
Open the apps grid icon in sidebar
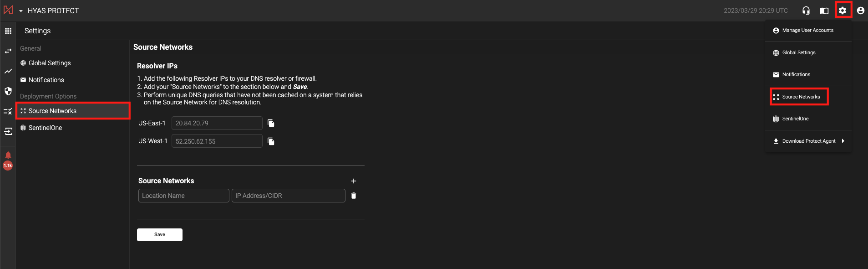(x=8, y=31)
